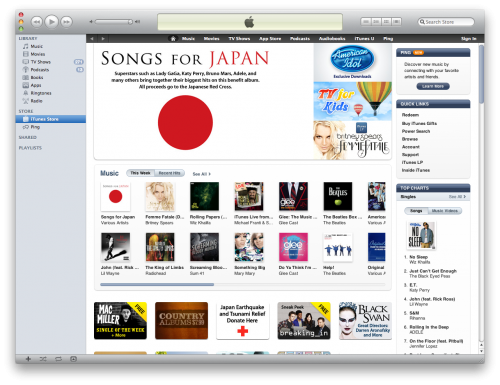Switch to the Cover Flow view button
Image resolution: width=500 pixels, height=385 pixels.
(x=396, y=22)
